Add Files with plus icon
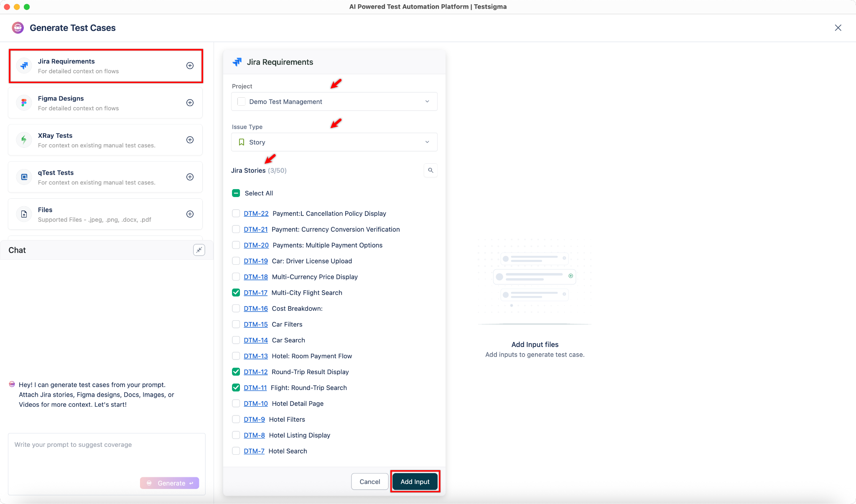 coord(190,214)
